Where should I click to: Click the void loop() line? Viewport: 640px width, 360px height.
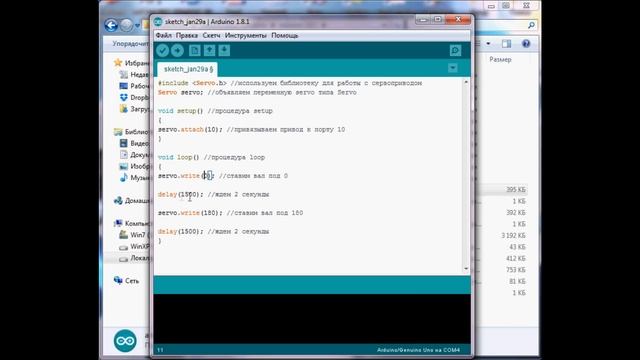(x=211, y=158)
